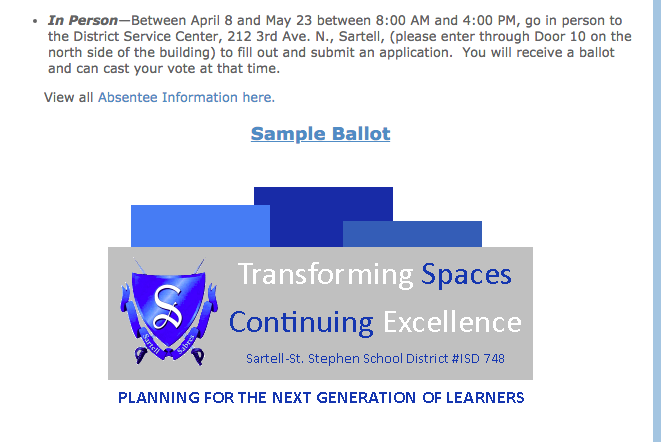Click the Sartell ribbon on the shield

(151, 343)
